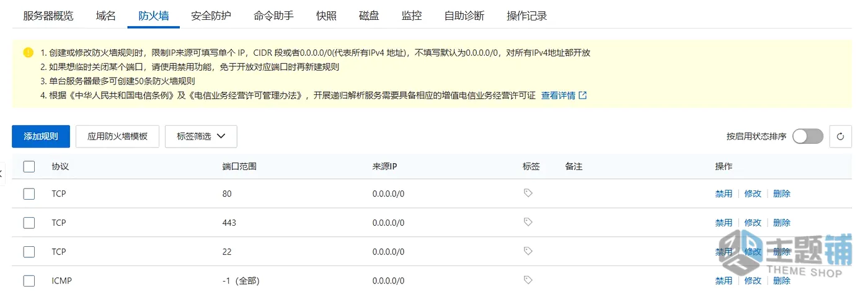
Task: Click the 协议 column header
Action: click(60, 167)
